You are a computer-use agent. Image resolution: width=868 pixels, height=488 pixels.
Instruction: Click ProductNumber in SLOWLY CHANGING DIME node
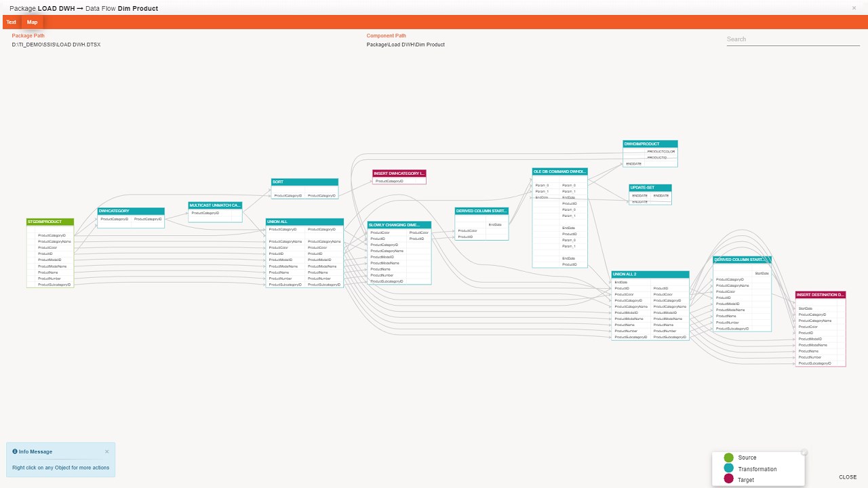pos(382,275)
